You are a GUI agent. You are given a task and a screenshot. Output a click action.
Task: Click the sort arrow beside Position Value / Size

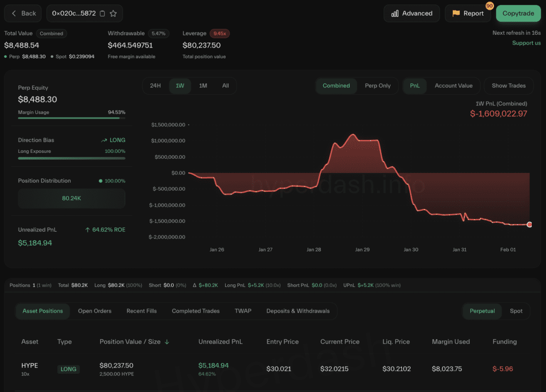(x=167, y=342)
